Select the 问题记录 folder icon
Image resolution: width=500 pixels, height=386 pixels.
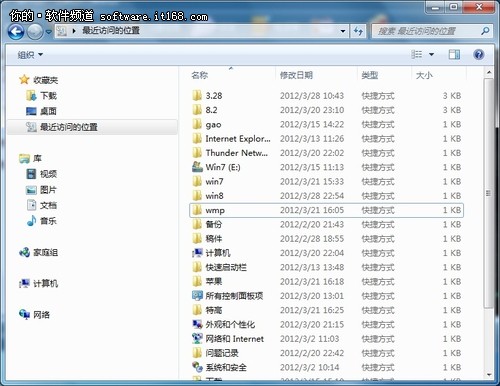pos(197,353)
